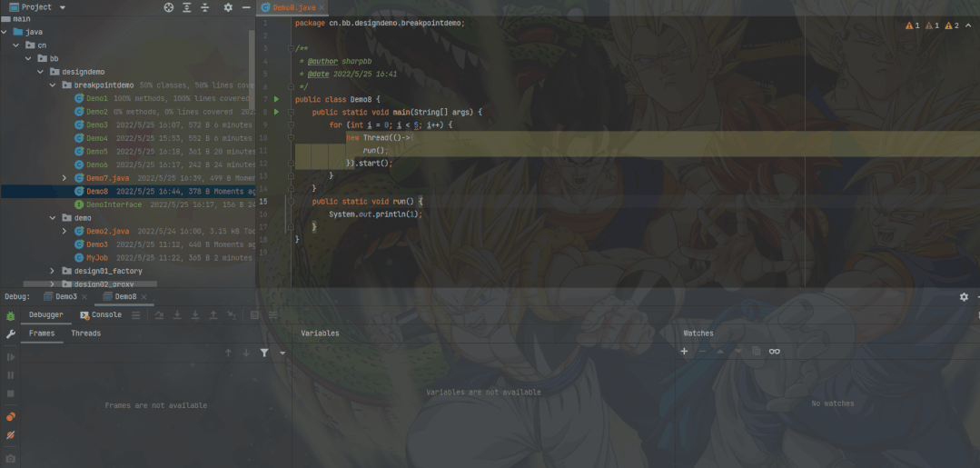The height and width of the screenshot is (468, 980).
Task: Click the inspection widget collapse chevron
Action: click(969, 25)
